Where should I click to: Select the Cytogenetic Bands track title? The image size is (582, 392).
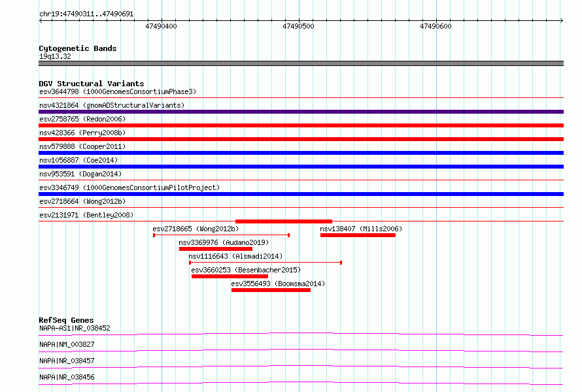coord(78,48)
